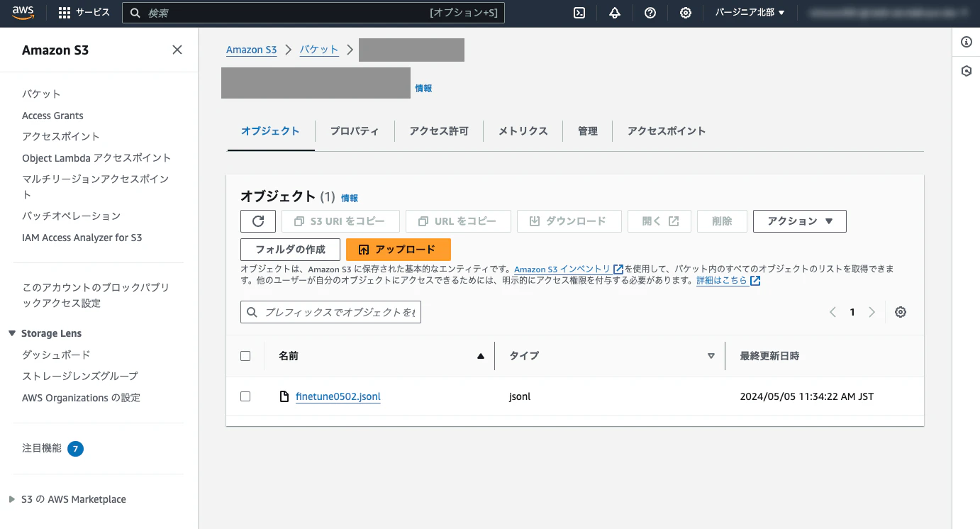Focus the top 検索 search field
The width and height of the screenshot is (980, 529).
313,13
